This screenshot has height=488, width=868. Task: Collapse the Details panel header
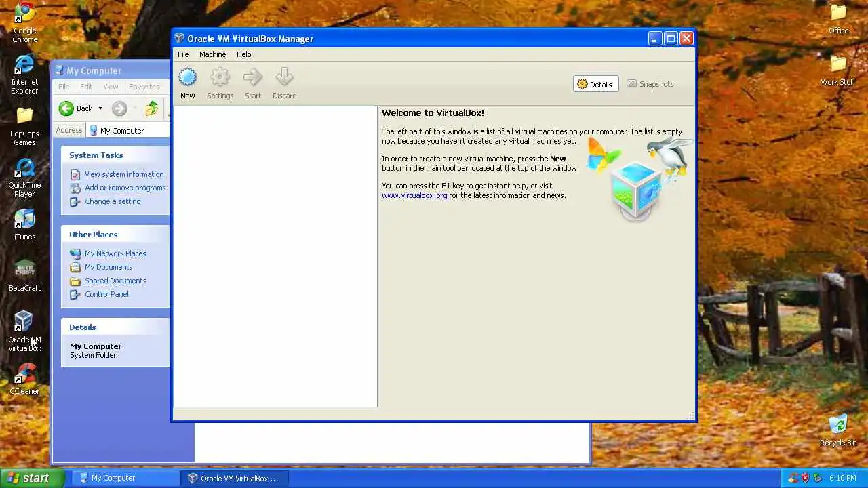[115, 327]
